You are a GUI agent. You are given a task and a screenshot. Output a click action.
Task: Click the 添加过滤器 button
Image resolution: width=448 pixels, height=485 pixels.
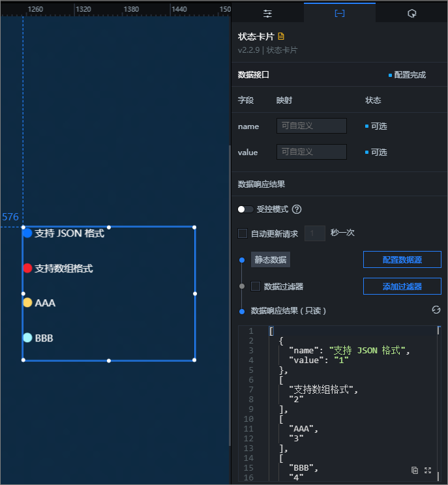[x=402, y=286]
